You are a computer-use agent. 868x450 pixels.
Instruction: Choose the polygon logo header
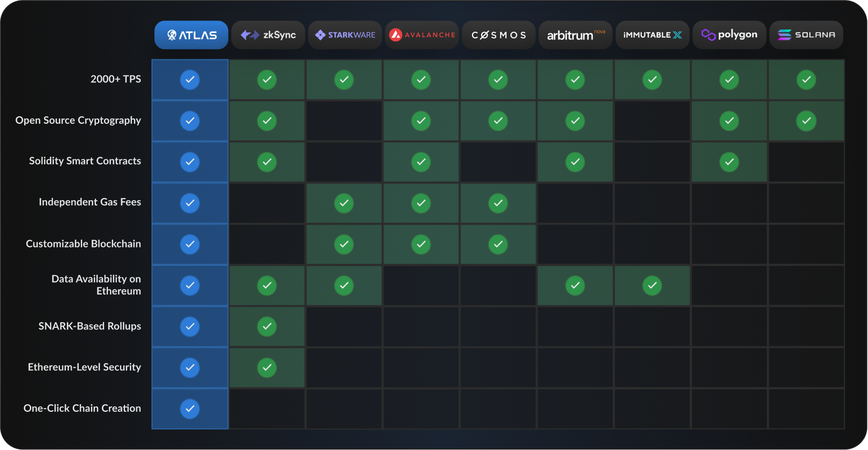(x=730, y=35)
